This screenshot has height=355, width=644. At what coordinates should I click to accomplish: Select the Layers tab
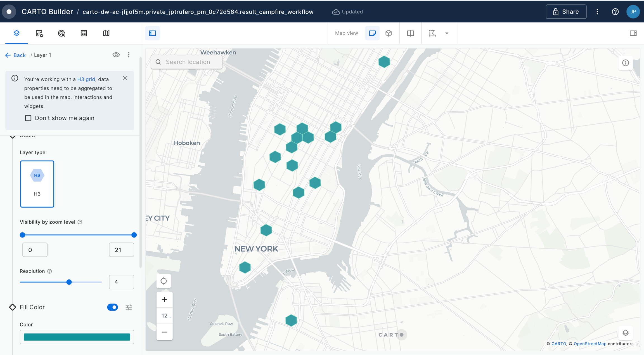[x=16, y=33]
